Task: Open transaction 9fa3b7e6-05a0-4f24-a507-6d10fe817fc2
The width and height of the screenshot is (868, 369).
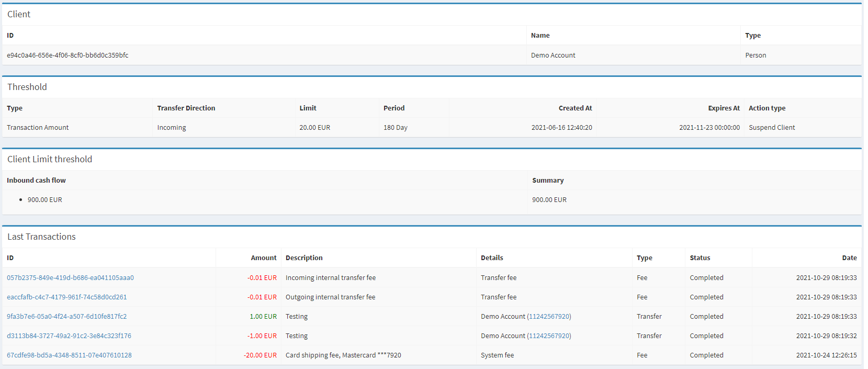Action: click(x=66, y=317)
